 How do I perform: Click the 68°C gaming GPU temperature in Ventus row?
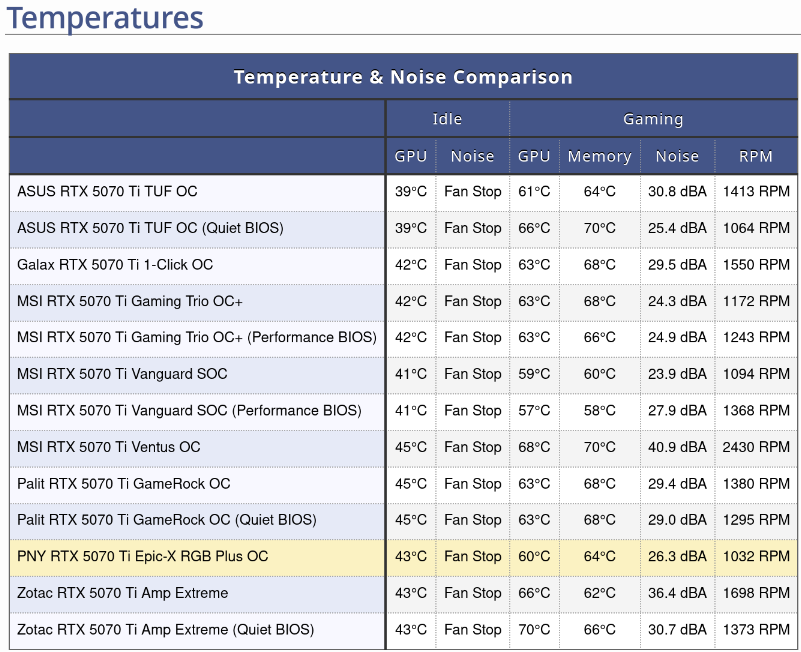tap(534, 447)
